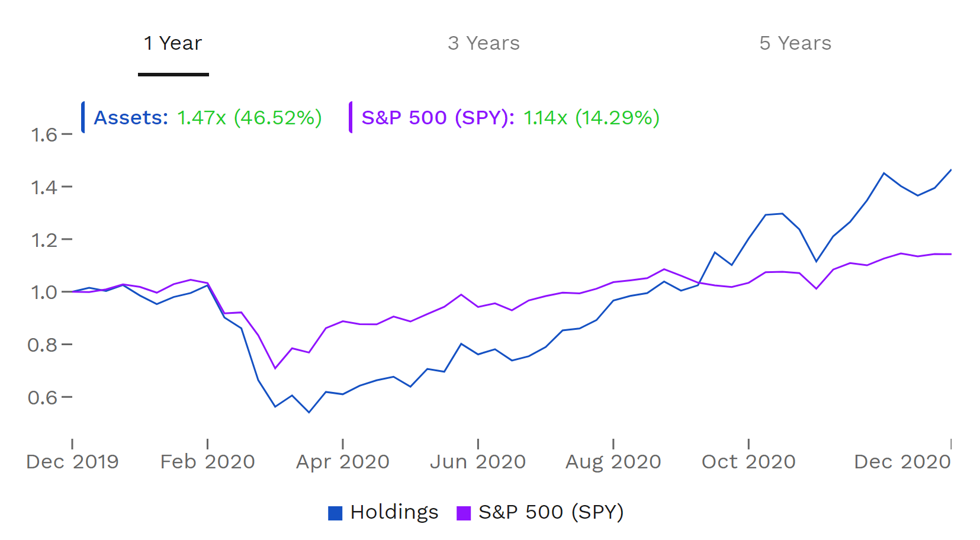Click the blue Holdings legend square

click(x=335, y=513)
